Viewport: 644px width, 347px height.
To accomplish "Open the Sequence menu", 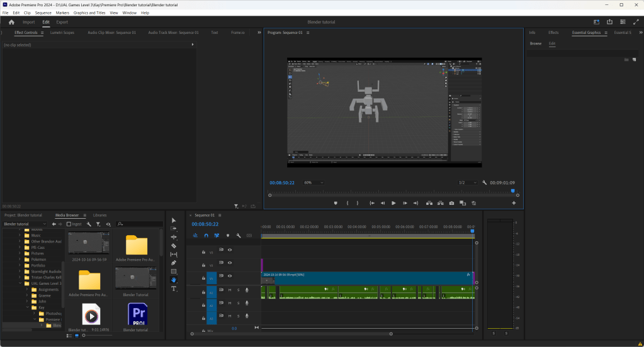I will (43, 13).
